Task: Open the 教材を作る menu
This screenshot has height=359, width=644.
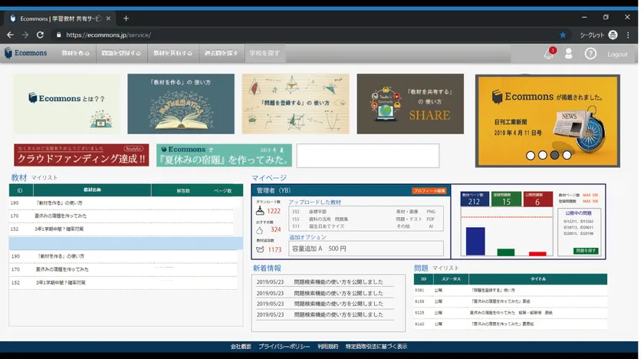Action: [x=76, y=54]
